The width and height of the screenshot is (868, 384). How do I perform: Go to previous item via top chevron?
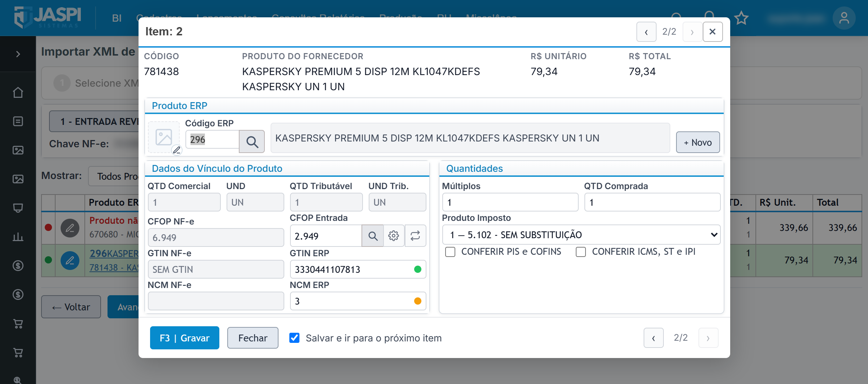646,32
